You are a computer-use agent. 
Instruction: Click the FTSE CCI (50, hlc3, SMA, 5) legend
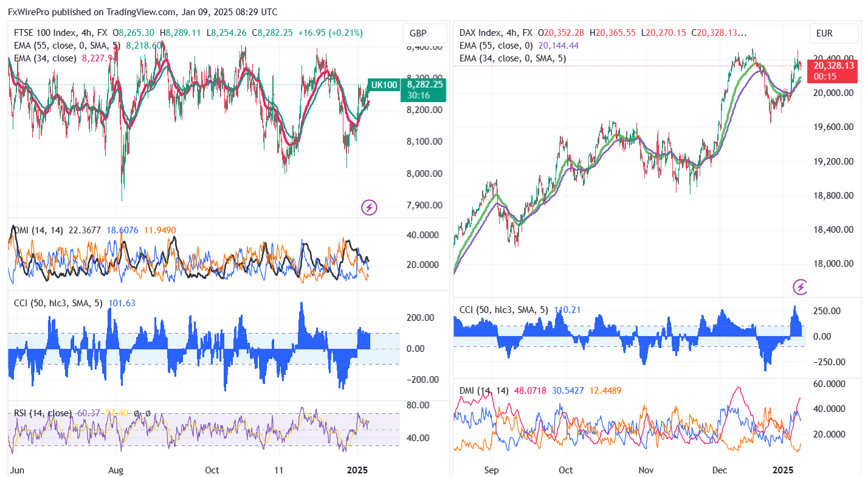pos(59,303)
